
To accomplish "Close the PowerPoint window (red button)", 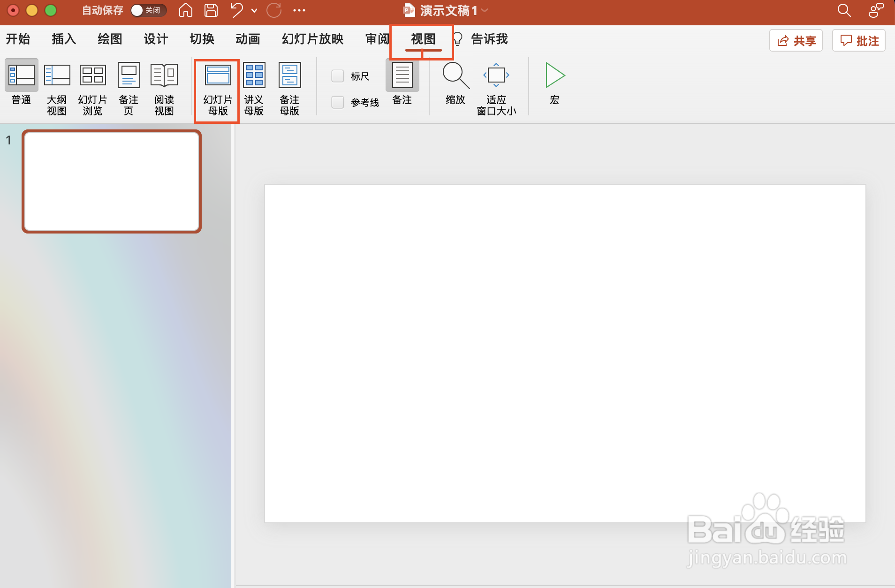I will coord(13,10).
